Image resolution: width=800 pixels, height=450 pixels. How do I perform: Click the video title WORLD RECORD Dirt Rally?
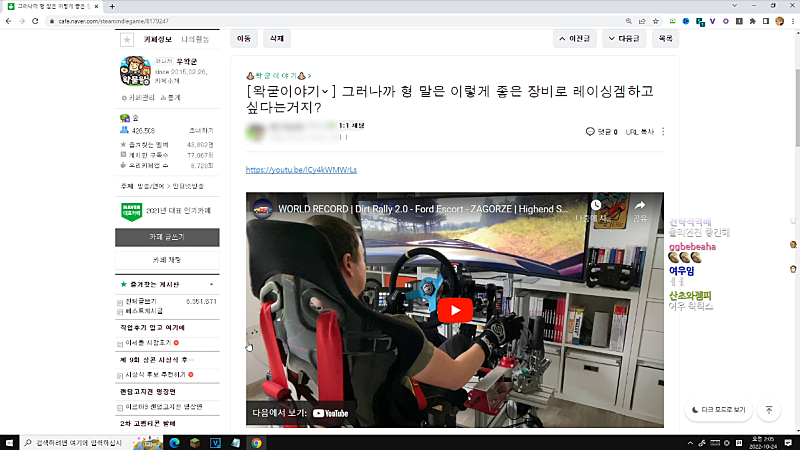[423, 209]
